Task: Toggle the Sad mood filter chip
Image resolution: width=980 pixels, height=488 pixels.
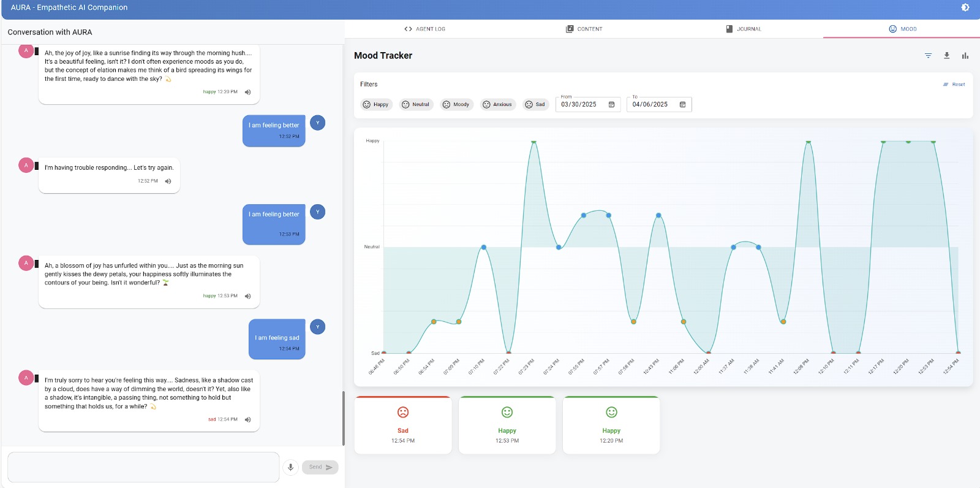Action: (535, 105)
